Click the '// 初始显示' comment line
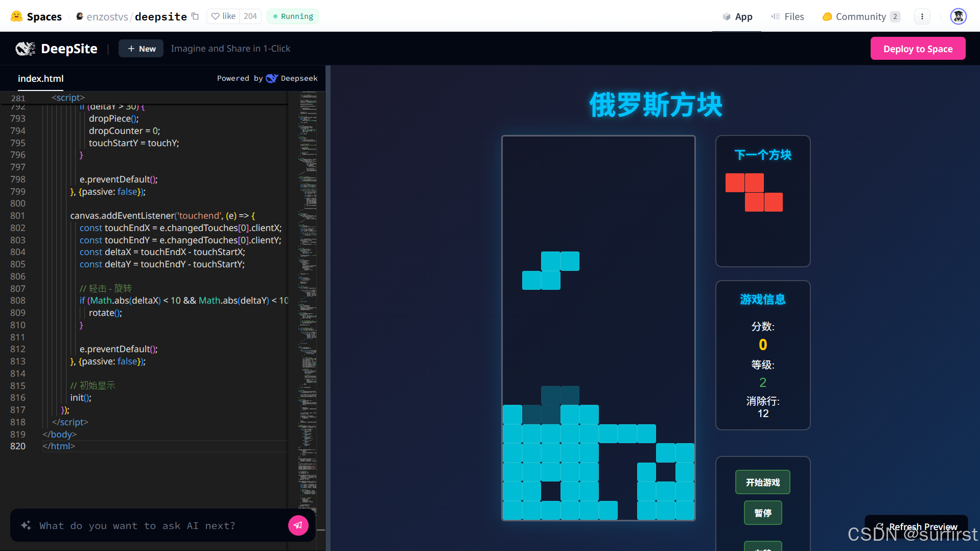 click(x=92, y=385)
